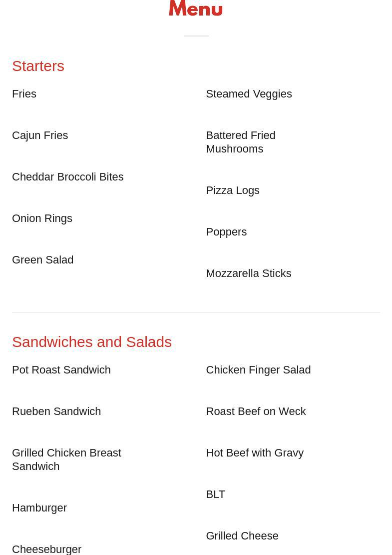Select the Fries menu item
Viewport: 392px width, 555px height.
coord(24,94)
